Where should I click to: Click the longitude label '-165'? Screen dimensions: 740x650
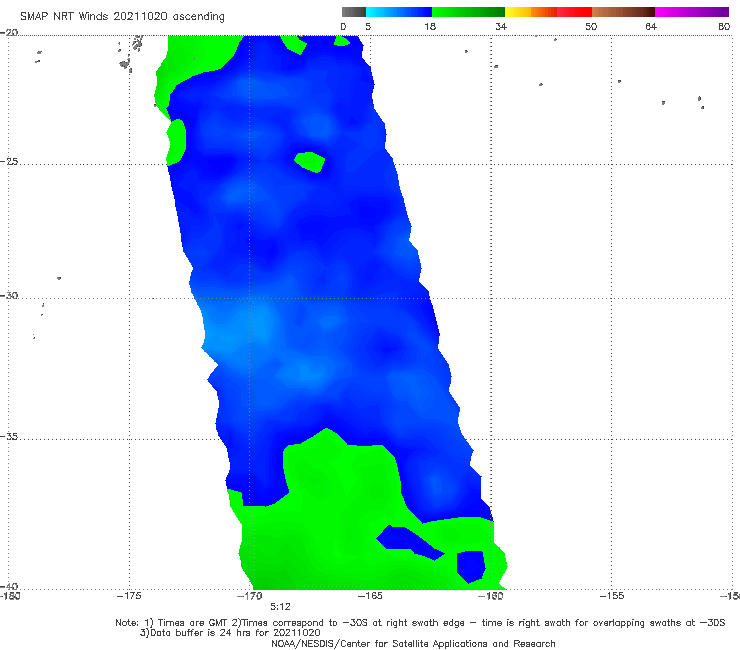[370, 596]
